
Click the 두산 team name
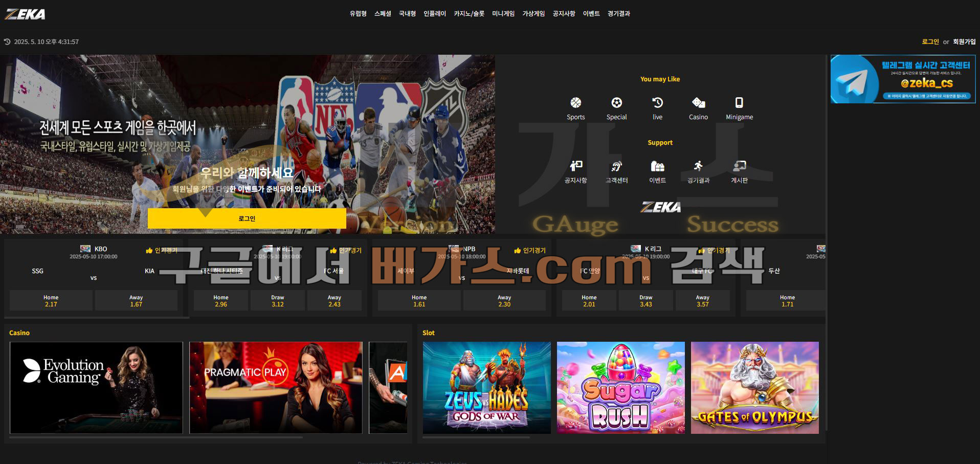coord(774,271)
